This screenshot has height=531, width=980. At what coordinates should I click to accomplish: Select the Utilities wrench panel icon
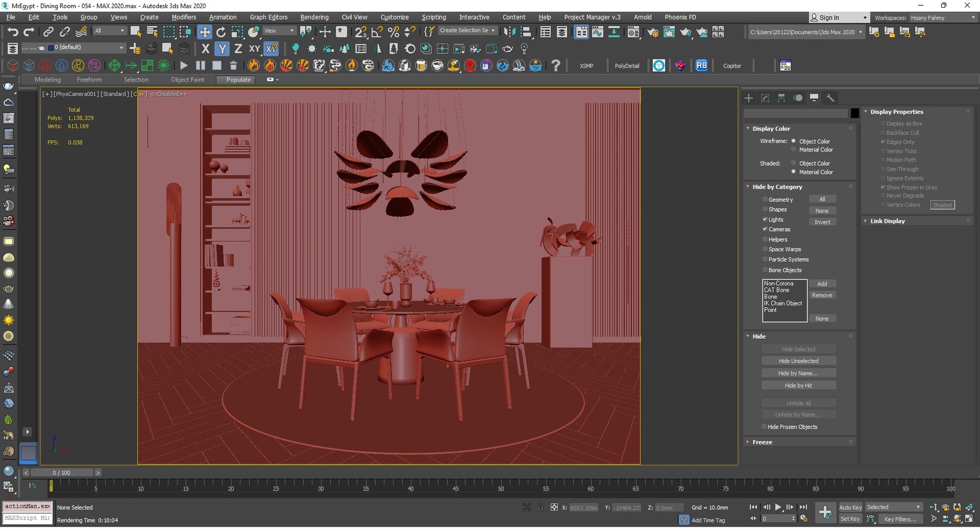(831, 98)
